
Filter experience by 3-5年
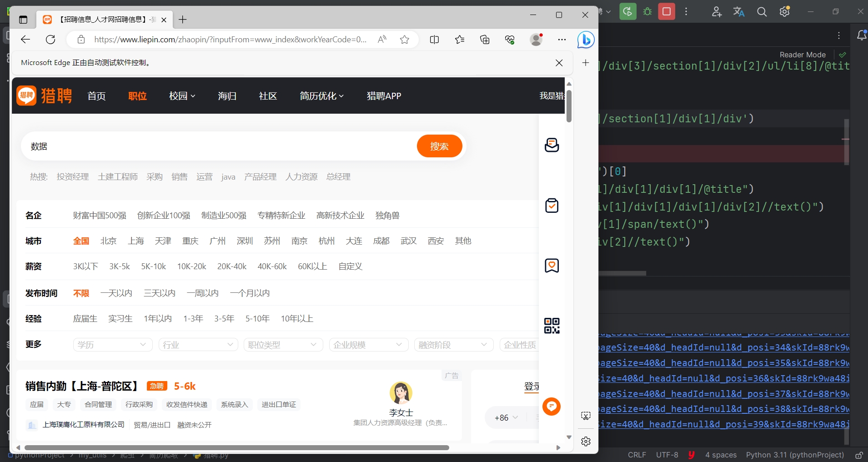click(x=224, y=318)
